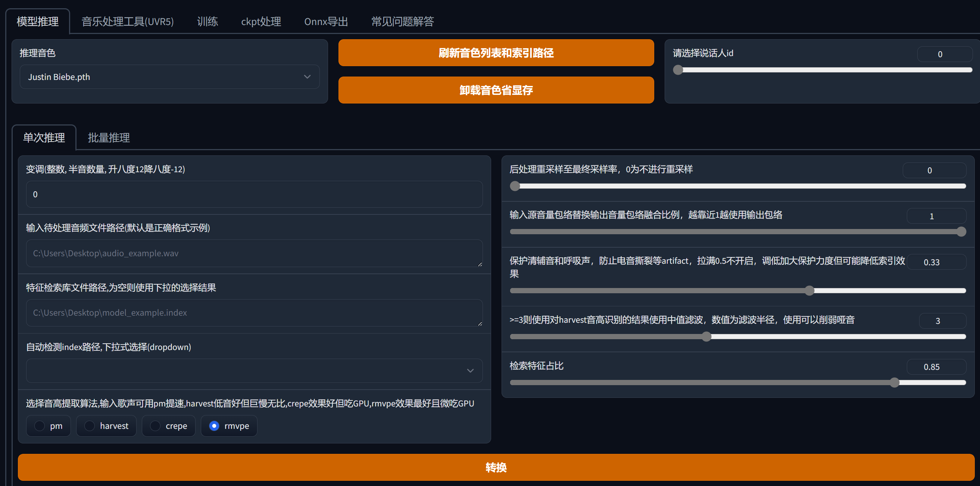Click the volume envelope mix slider handle
The image size is (980, 486).
[x=961, y=232]
